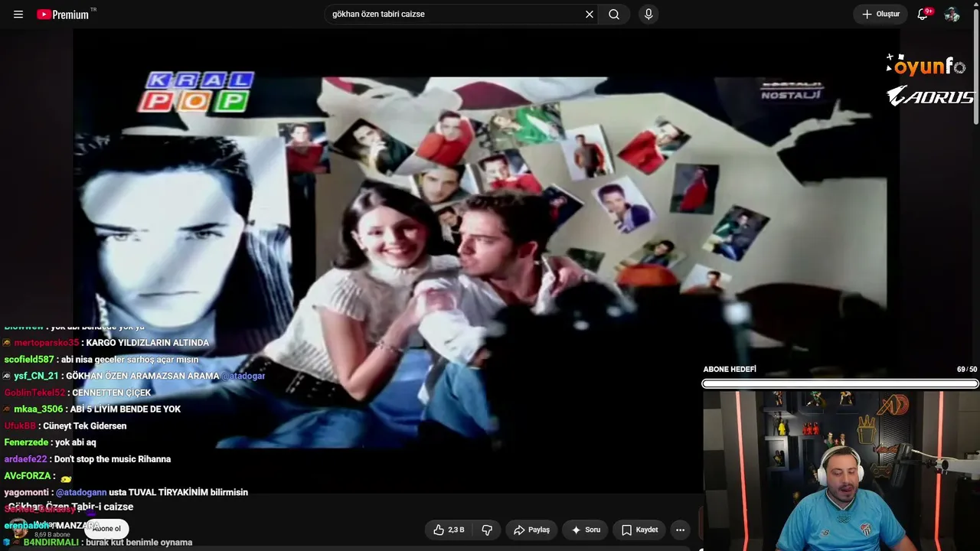This screenshot has width=980, height=551.
Task: Click chat username yagomonti
Action: coord(26,493)
